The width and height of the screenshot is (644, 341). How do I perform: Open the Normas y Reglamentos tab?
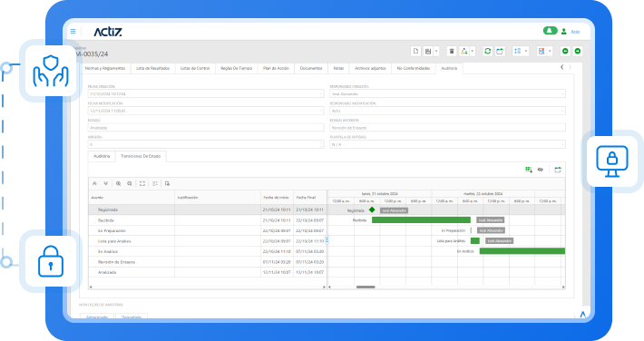click(105, 68)
